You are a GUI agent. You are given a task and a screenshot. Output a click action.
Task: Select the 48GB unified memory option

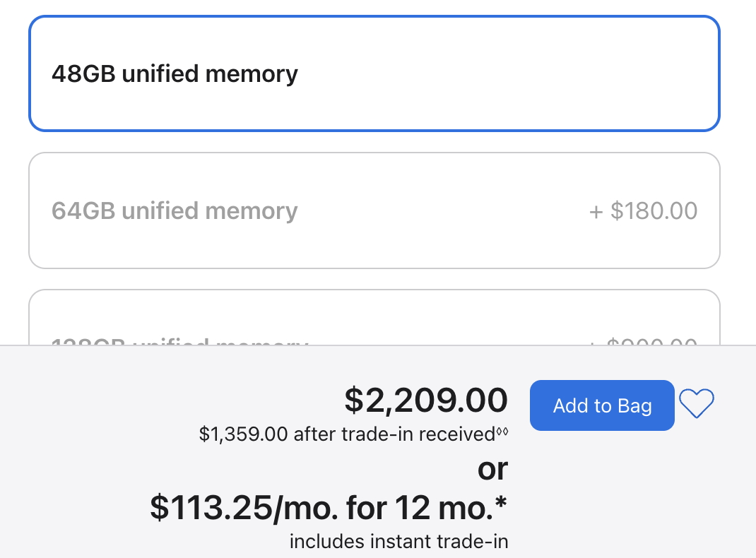tap(374, 73)
